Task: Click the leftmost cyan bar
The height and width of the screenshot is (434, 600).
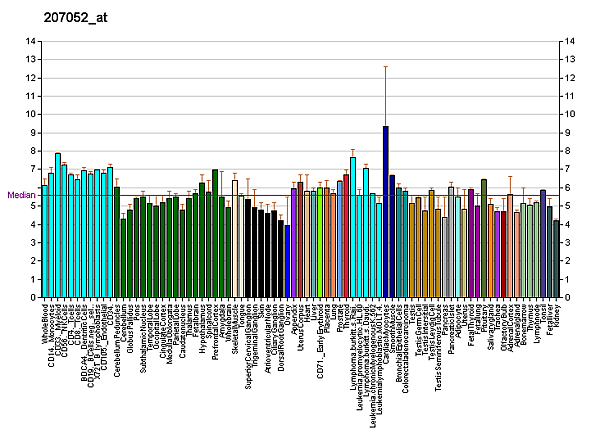Action: pyautogui.click(x=44, y=241)
